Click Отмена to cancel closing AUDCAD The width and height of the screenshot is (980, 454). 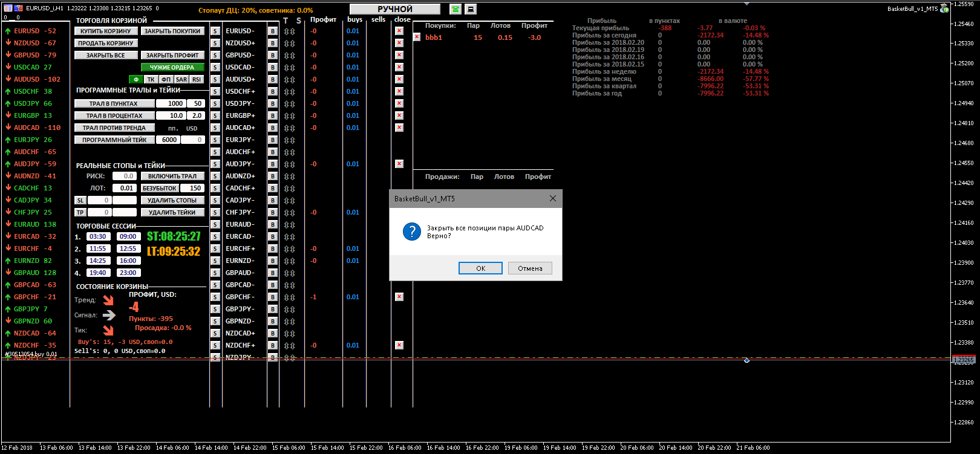point(530,268)
